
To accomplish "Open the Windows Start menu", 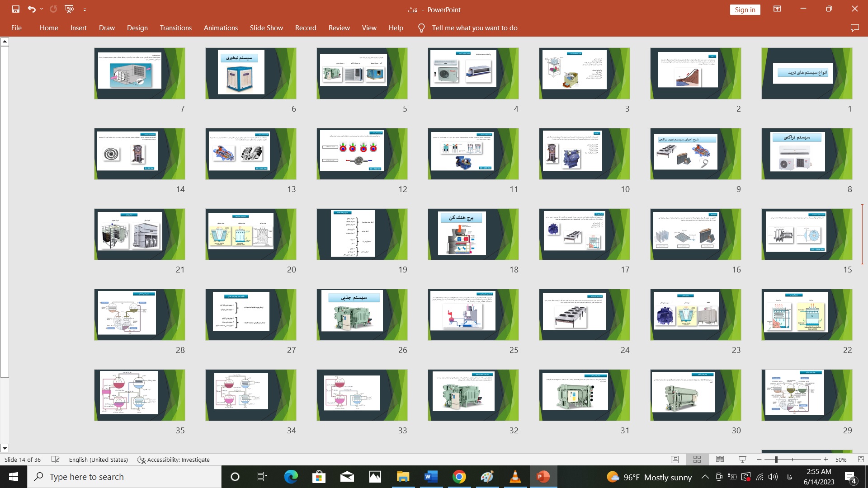I will click(14, 477).
